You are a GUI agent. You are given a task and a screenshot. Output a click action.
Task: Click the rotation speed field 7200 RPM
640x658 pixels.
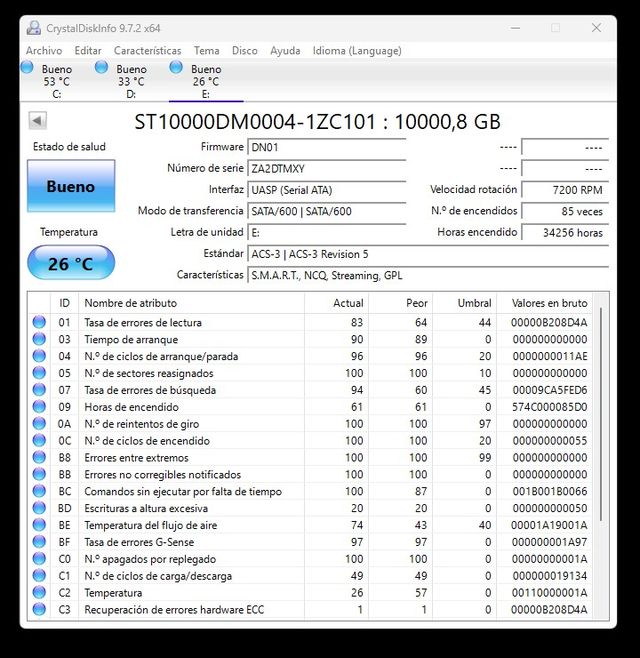[x=565, y=190]
